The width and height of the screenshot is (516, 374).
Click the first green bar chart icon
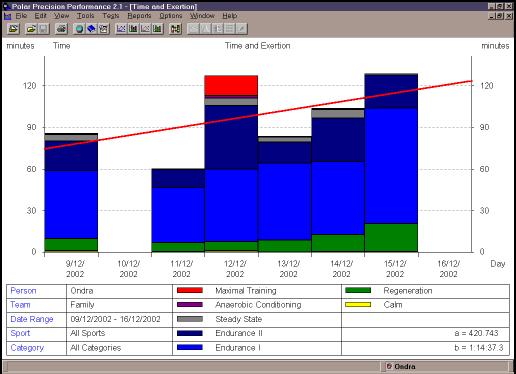133,29
